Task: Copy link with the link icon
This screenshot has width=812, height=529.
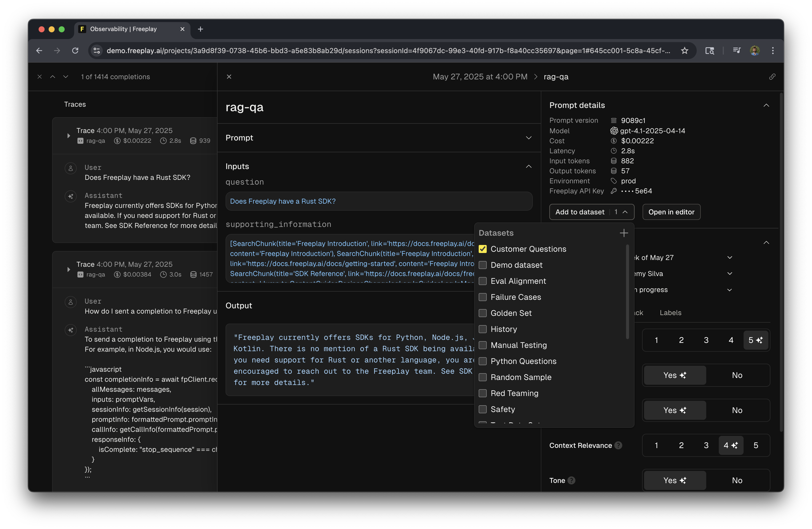Action: 772,77
